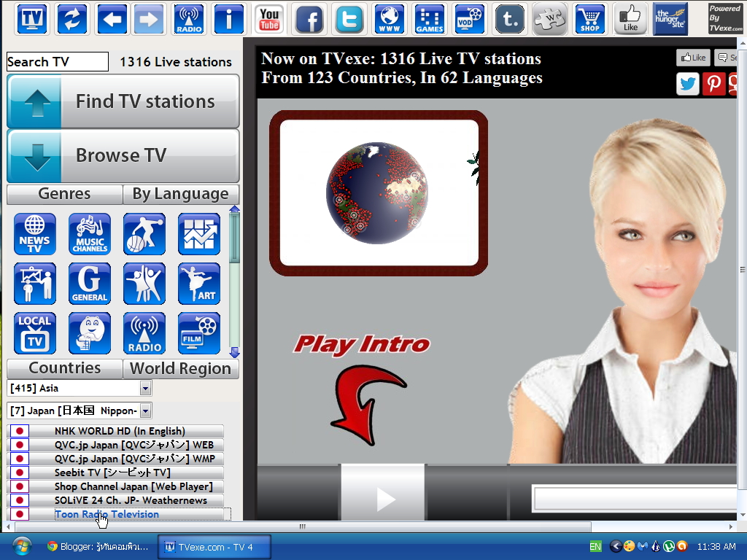Select the Music Channels genre icon
The image size is (747, 560).
pos(90,234)
